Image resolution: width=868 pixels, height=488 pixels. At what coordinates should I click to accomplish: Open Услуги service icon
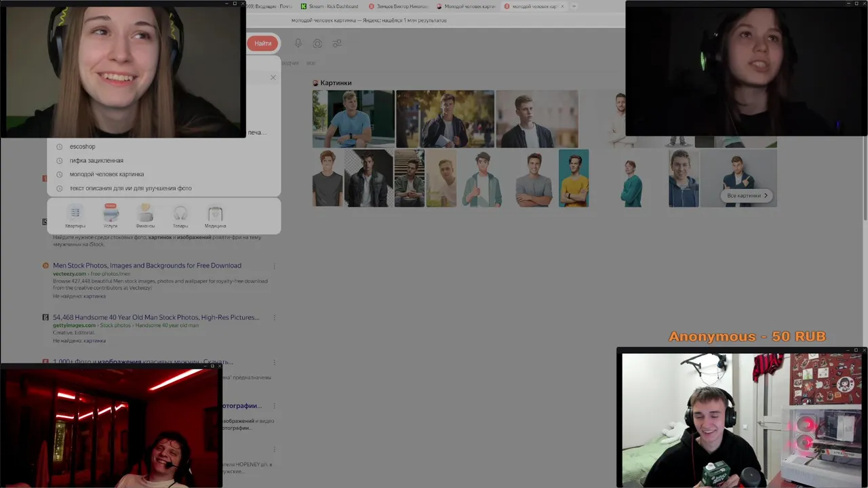[x=111, y=216]
